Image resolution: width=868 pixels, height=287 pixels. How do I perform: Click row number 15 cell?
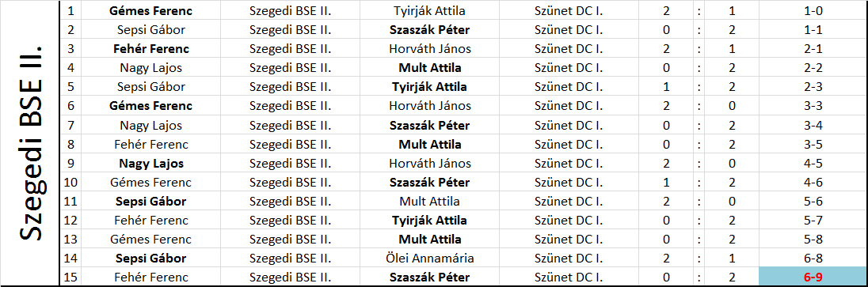coord(70,277)
